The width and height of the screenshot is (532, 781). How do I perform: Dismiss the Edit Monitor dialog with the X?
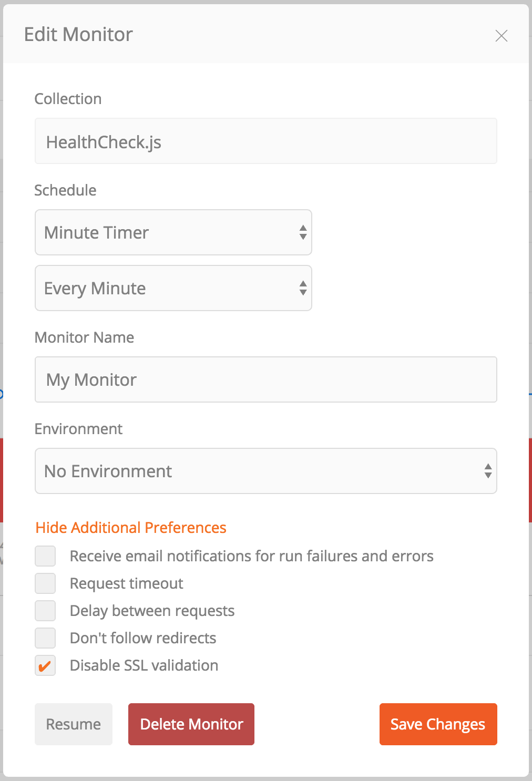pos(502,36)
